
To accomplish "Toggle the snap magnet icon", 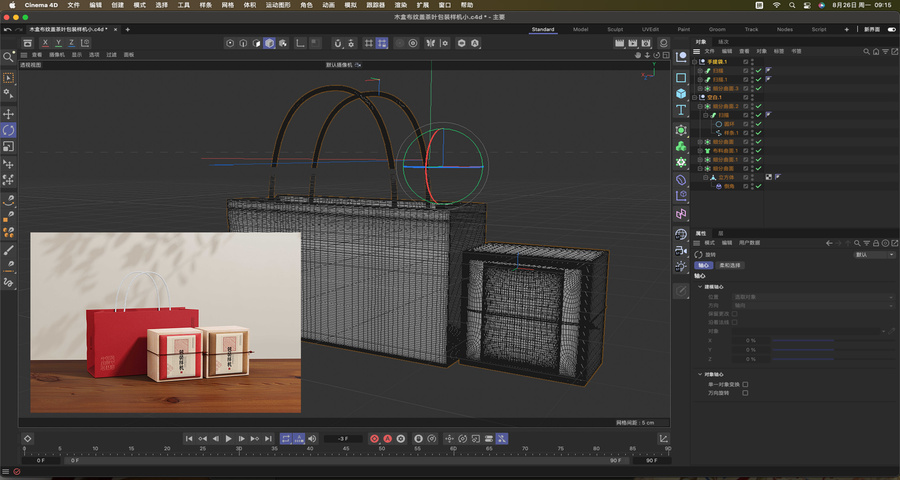I will (338, 43).
